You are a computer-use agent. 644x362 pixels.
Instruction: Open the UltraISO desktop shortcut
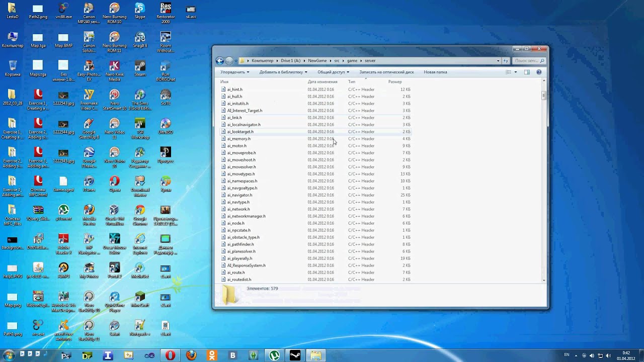(166, 126)
